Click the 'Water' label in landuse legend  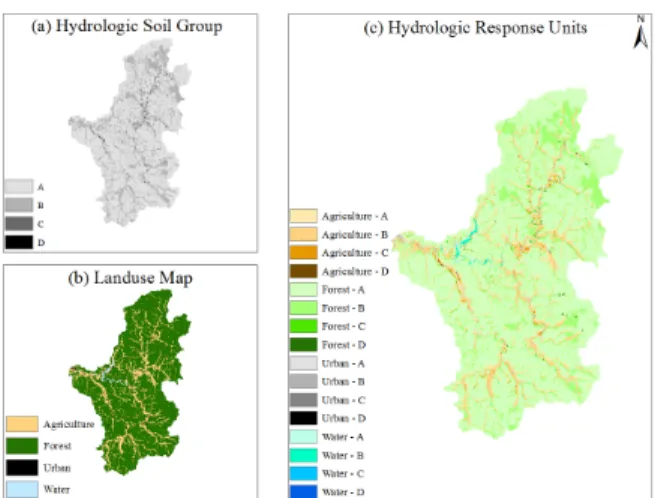click(x=56, y=489)
